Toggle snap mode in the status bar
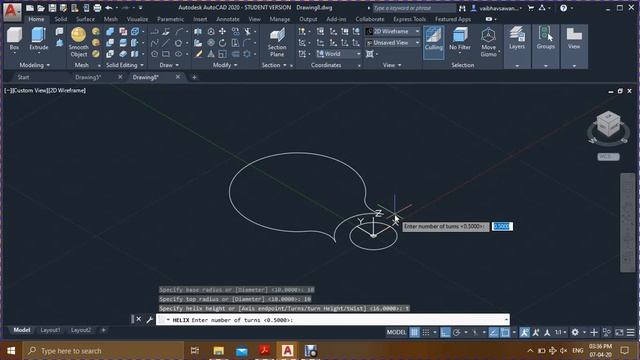Viewport: 640px width, 360px height. [x=426, y=333]
